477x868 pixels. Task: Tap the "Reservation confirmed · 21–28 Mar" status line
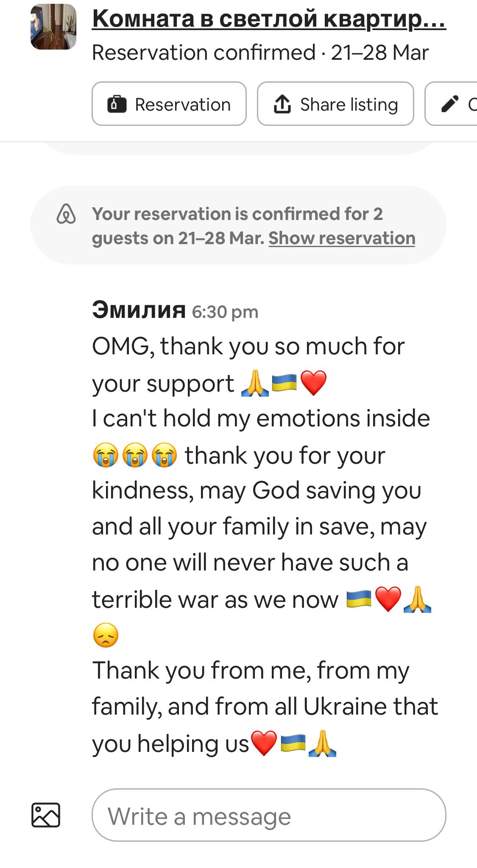click(x=260, y=53)
